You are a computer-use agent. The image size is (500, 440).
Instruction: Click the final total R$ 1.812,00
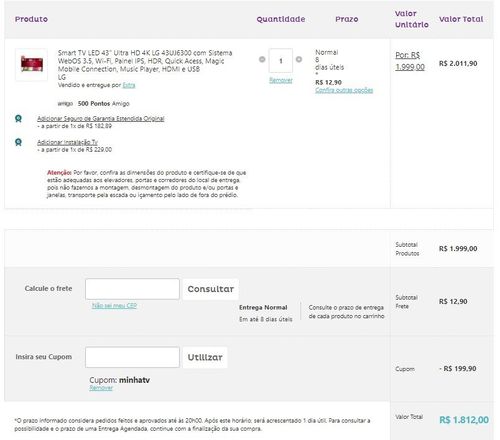[x=464, y=420]
